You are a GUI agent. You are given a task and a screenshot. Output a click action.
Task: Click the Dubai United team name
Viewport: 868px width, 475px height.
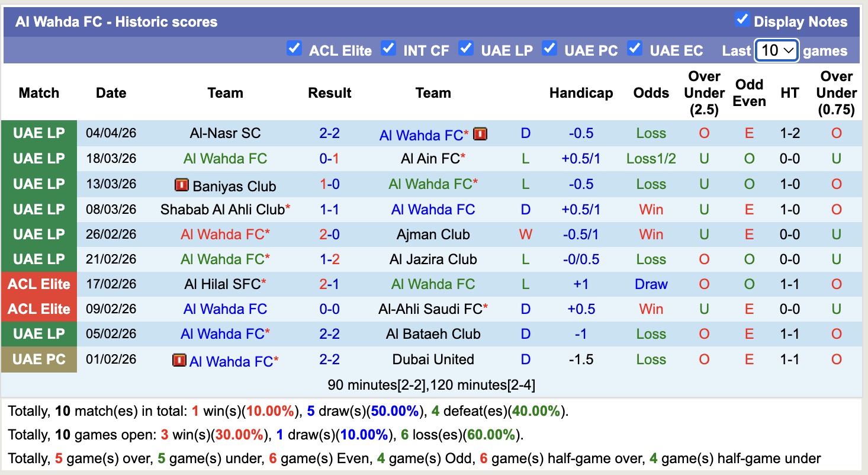[x=433, y=359]
